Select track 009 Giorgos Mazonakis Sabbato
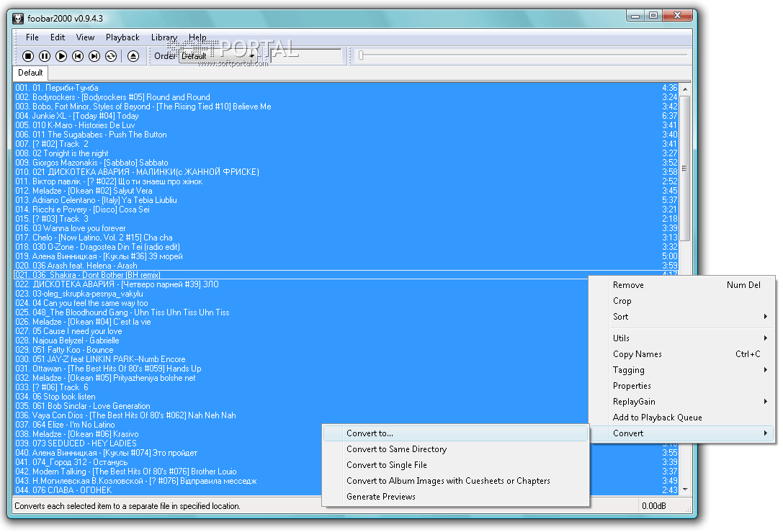The width and height of the screenshot is (783, 532). point(346,163)
